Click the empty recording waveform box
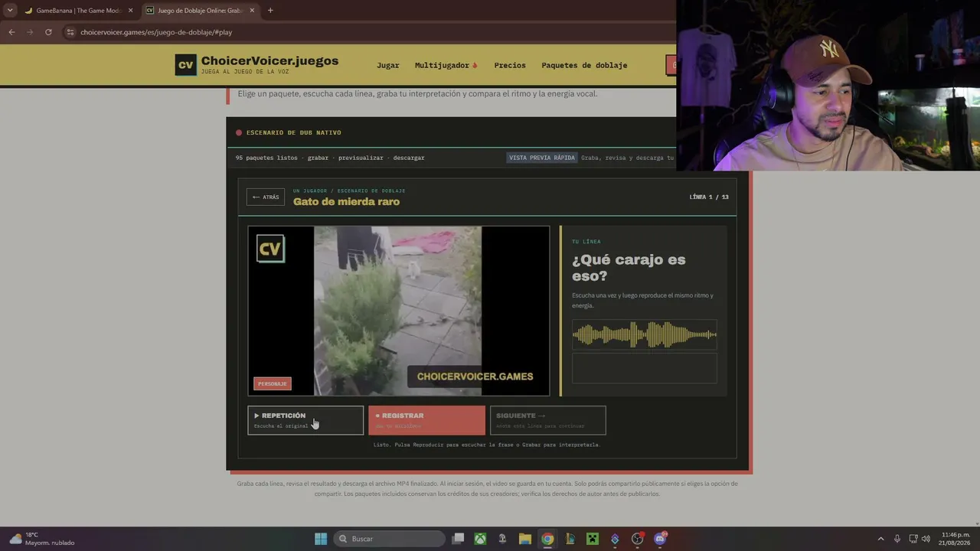 point(645,368)
